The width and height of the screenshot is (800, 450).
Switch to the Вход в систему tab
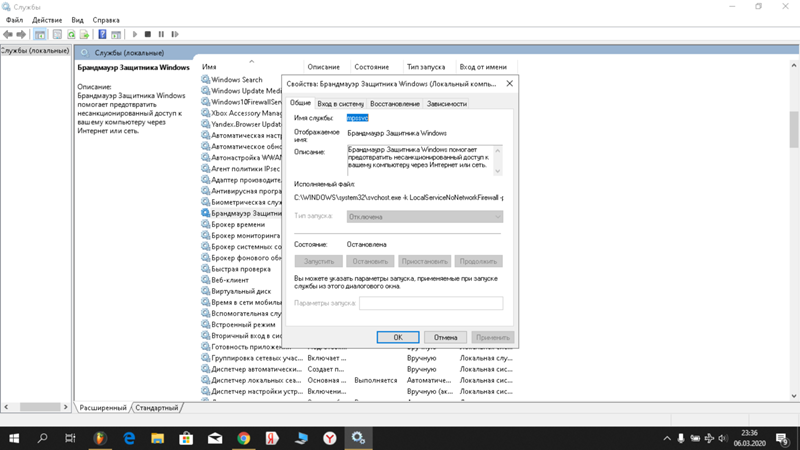340,104
